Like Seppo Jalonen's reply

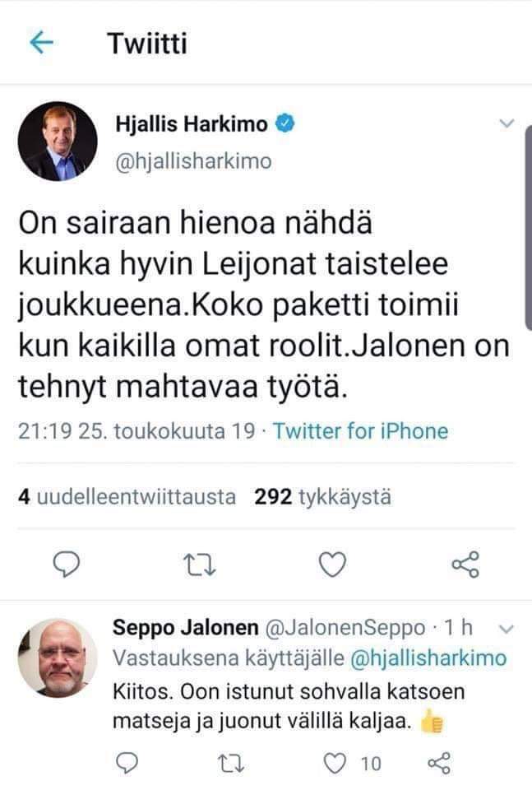coord(335,764)
